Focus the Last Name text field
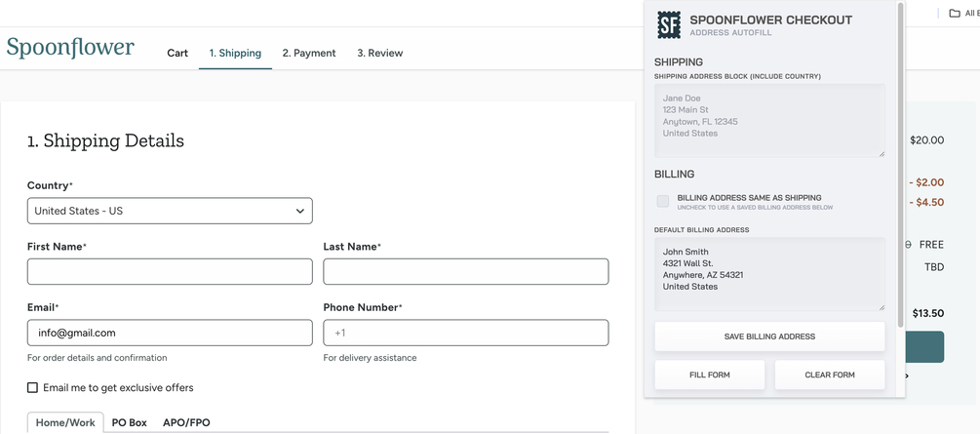The width and height of the screenshot is (980, 434). pos(466,271)
